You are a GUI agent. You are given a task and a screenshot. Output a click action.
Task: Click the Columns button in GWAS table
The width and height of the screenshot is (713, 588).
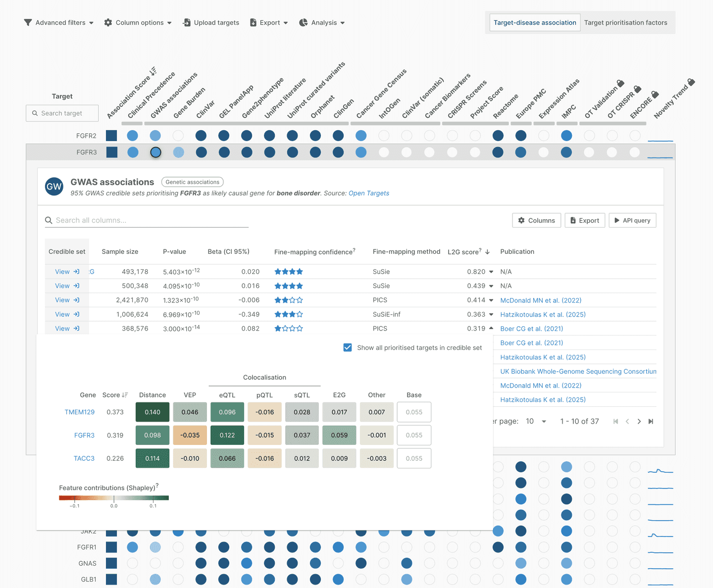(x=537, y=220)
